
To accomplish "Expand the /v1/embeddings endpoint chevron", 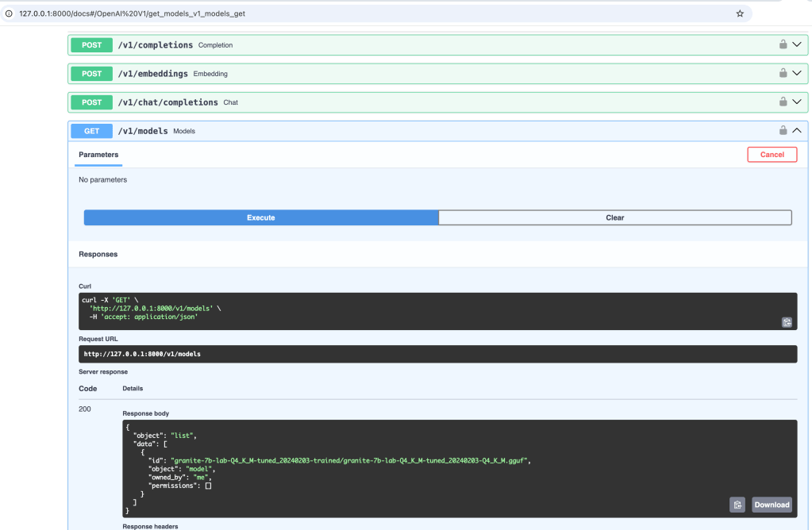I will click(x=797, y=73).
